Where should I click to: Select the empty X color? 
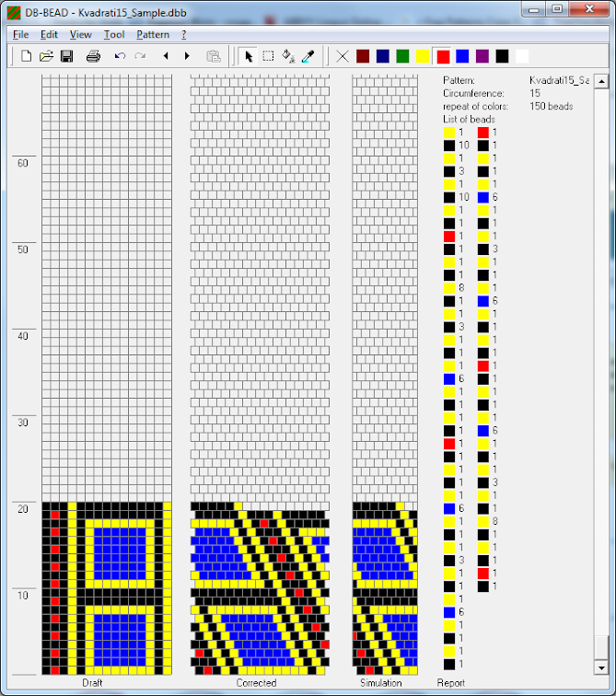pos(343,56)
